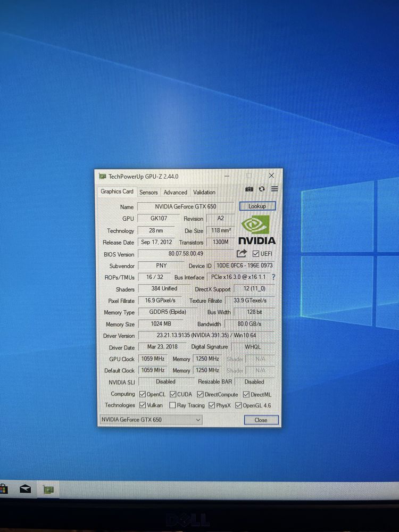Switch to the Advanced tab
This screenshot has width=399, height=532.
(x=176, y=192)
